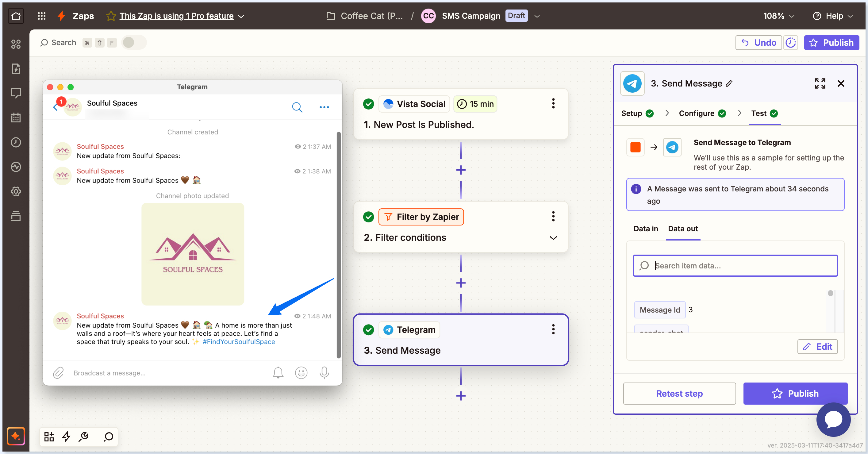Close the Send Message panel
This screenshot has width=868, height=454.
click(x=841, y=83)
